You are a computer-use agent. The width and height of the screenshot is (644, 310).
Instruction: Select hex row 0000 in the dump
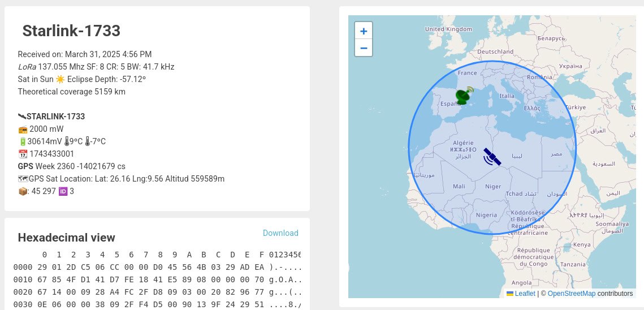tap(157, 267)
